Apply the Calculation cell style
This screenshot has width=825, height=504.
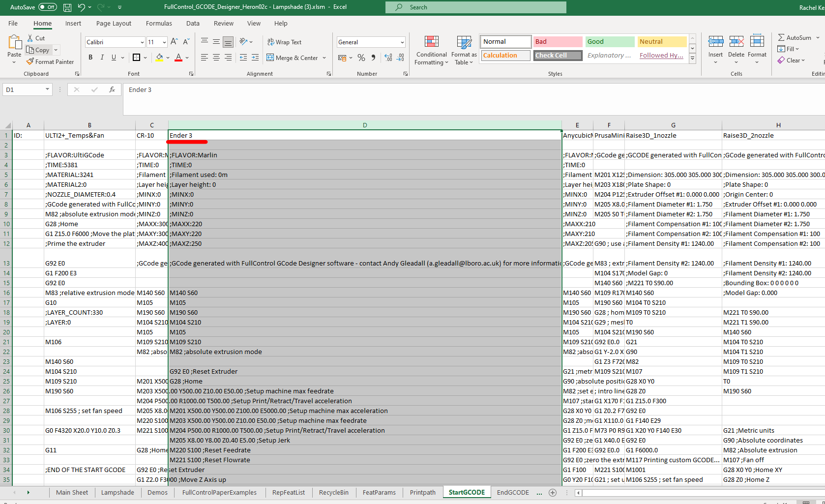[x=505, y=56]
